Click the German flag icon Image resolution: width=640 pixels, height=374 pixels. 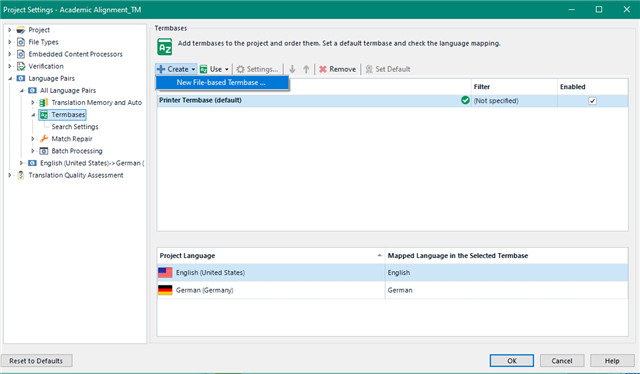(x=165, y=290)
